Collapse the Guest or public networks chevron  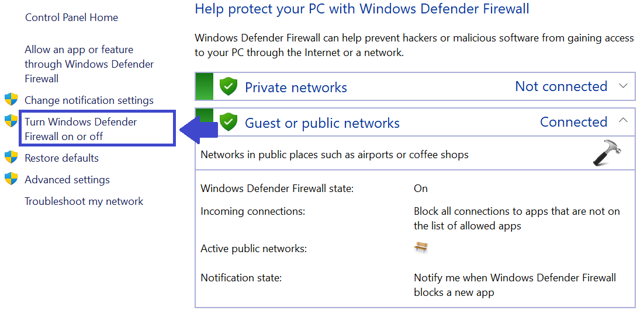(x=623, y=121)
